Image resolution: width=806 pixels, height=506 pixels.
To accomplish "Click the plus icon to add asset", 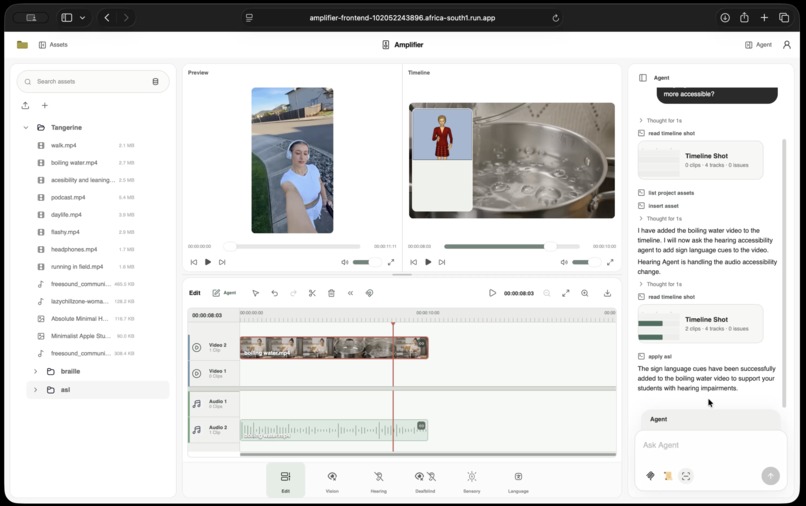I will click(45, 105).
